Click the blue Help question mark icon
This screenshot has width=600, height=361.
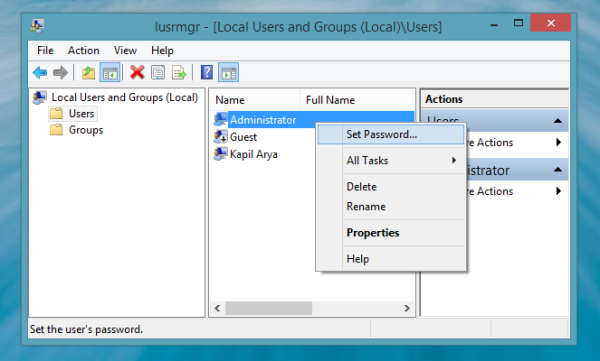pyautogui.click(x=207, y=72)
